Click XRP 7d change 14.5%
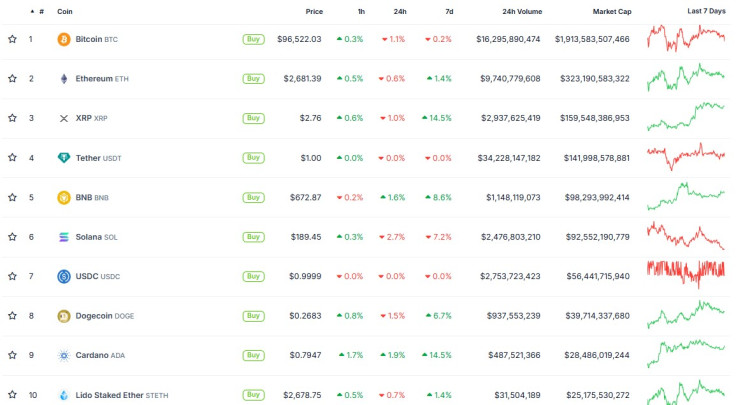 (x=437, y=118)
